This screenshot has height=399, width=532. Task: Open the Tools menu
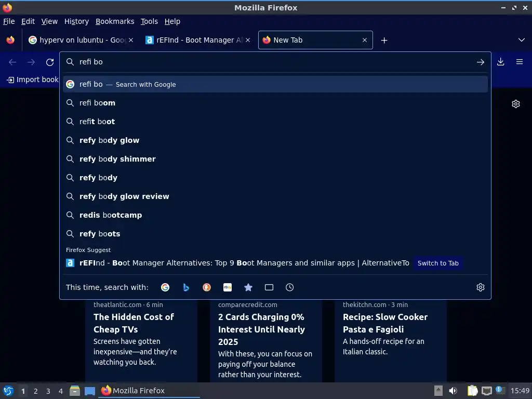coord(149,21)
